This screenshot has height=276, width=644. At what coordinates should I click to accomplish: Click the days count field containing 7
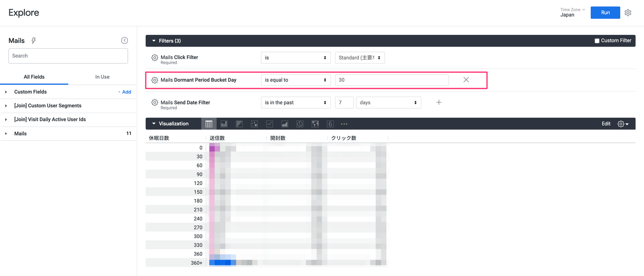pos(344,102)
